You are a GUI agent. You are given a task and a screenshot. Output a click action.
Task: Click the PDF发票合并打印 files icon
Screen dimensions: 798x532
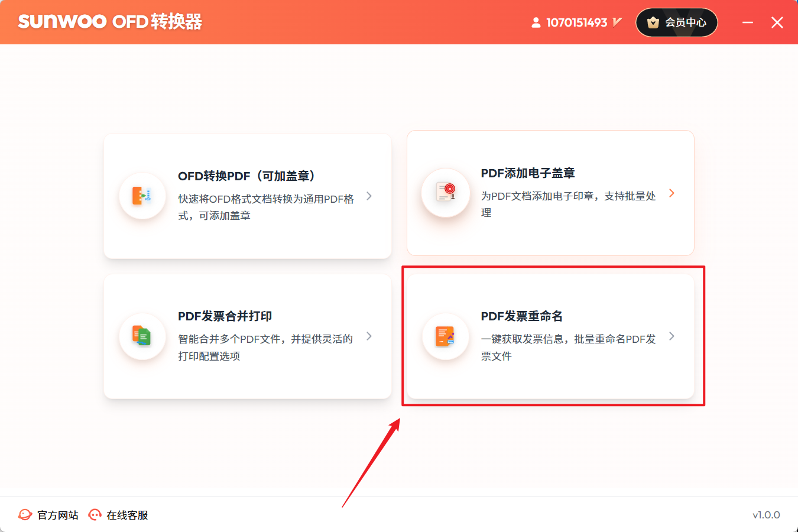[142, 336]
